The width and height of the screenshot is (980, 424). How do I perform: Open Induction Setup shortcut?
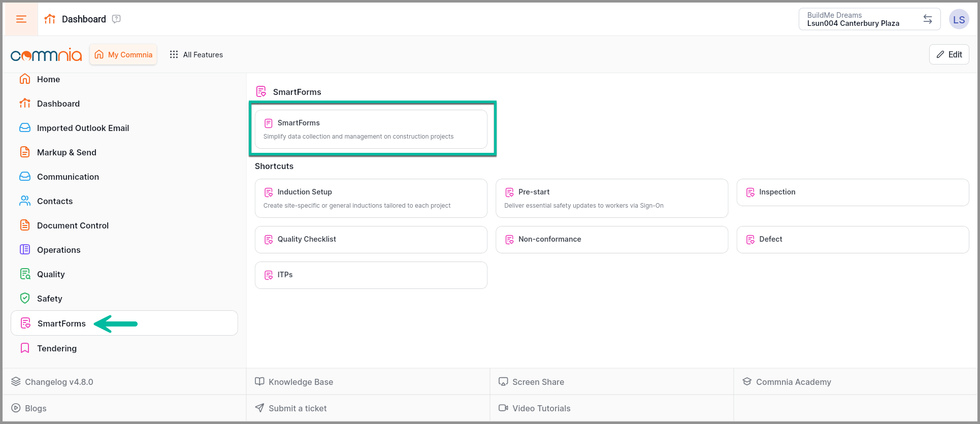coord(371,198)
